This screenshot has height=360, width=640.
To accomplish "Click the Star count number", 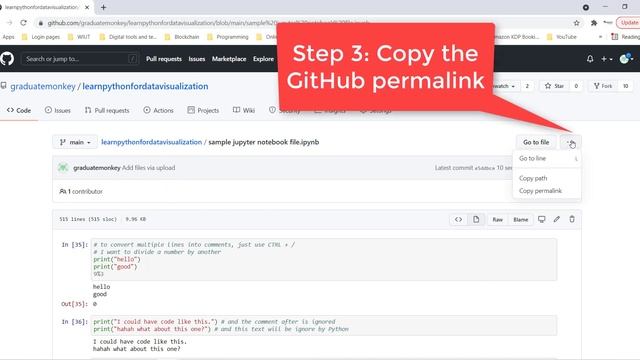I will coord(576,86).
